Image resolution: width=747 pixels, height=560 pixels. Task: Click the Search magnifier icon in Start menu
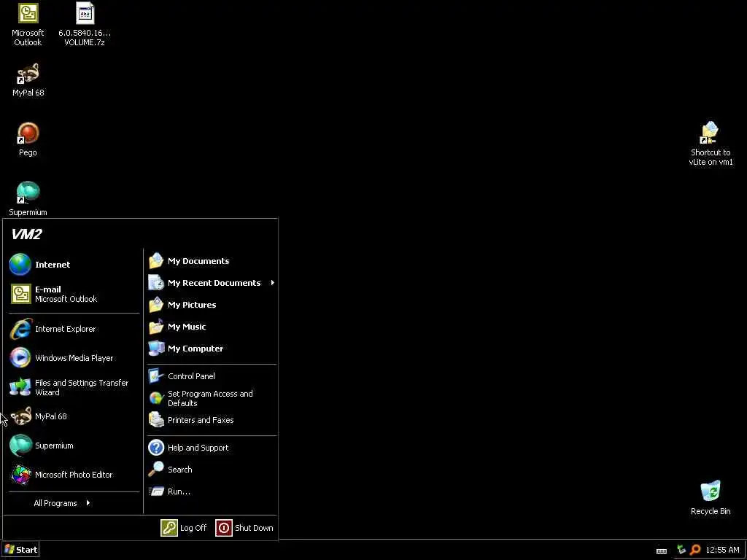tap(156, 470)
